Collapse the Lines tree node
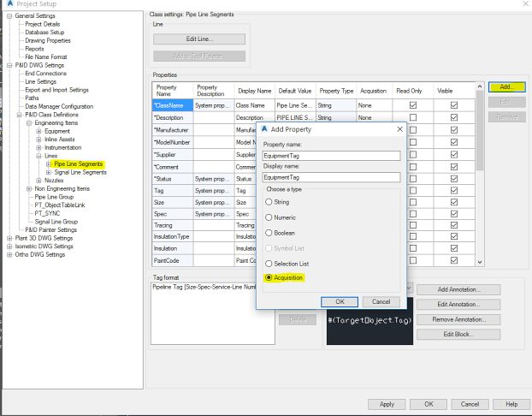Image resolution: width=532 pixels, height=416 pixels. (38, 156)
